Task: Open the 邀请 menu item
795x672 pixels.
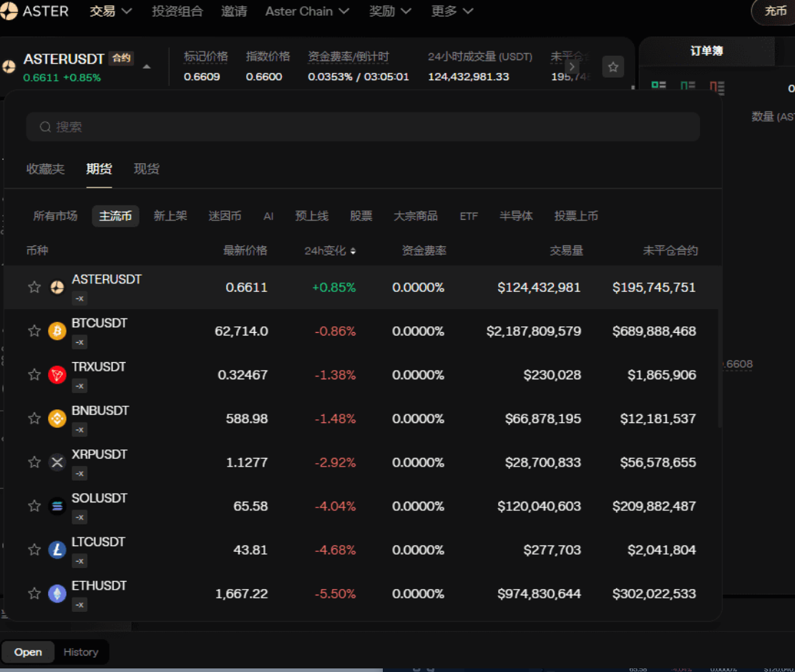Action: 234,11
